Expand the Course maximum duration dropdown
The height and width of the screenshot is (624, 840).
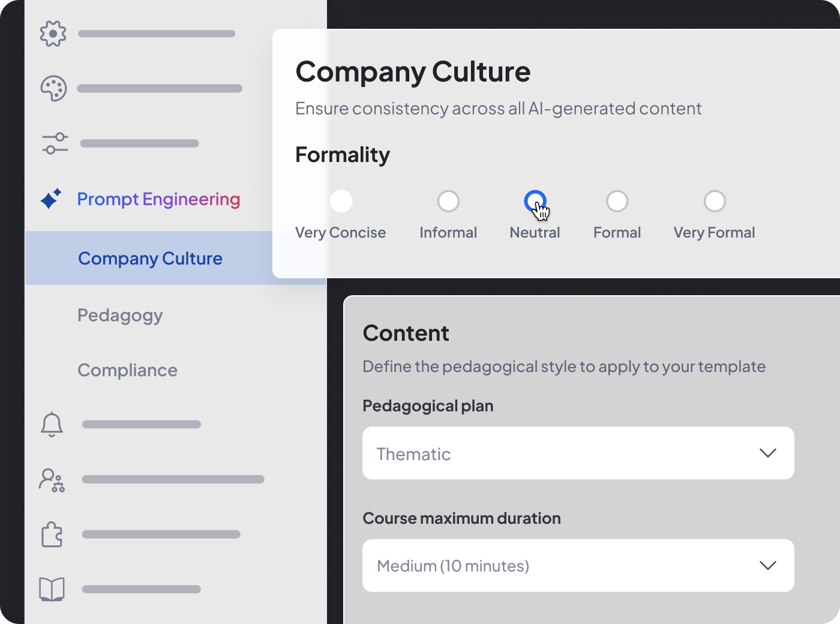pos(578,565)
